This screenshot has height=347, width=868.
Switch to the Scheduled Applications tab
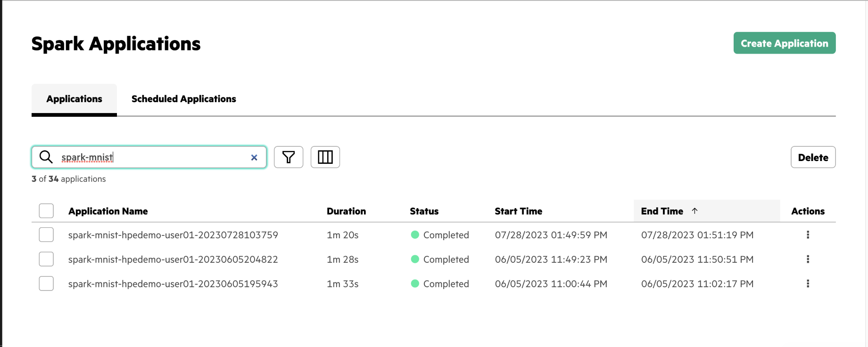[x=184, y=99]
